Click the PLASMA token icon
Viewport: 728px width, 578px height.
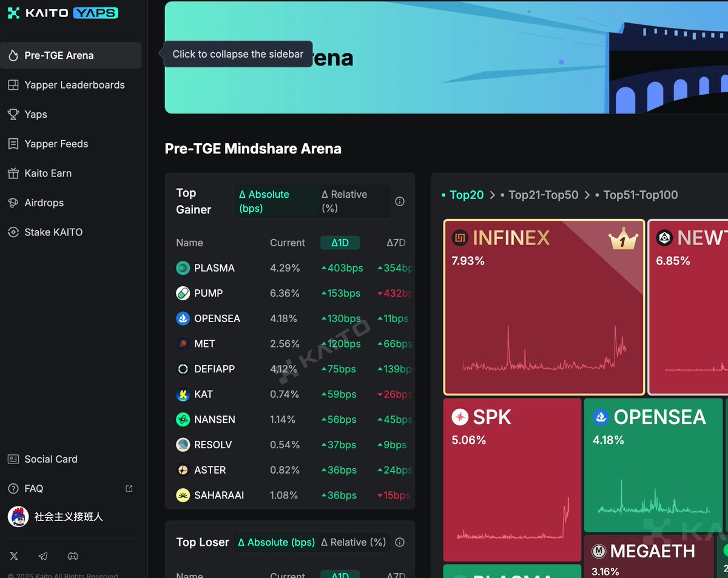pos(183,268)
